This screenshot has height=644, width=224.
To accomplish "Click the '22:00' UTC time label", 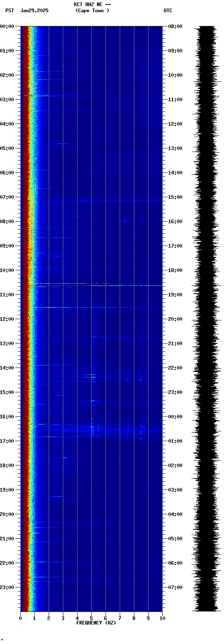I will pyautogui.click(x=175, y=368).
